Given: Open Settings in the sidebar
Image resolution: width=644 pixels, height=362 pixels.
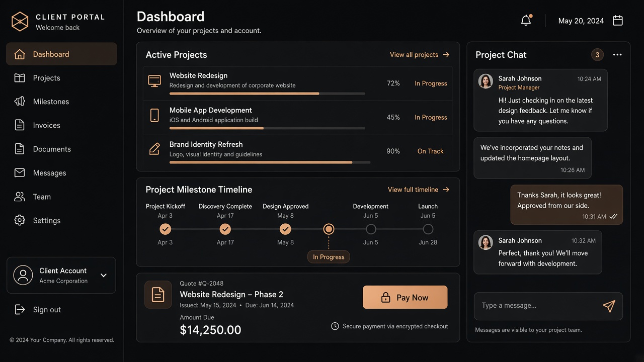Looking at the screenshot, I should click(x=61, y=220).
